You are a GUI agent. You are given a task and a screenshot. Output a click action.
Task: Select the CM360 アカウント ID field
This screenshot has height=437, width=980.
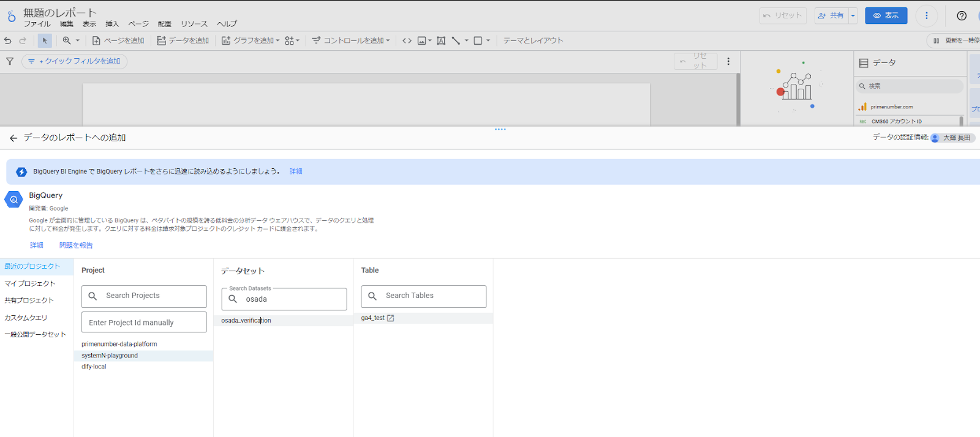[896, 121]
